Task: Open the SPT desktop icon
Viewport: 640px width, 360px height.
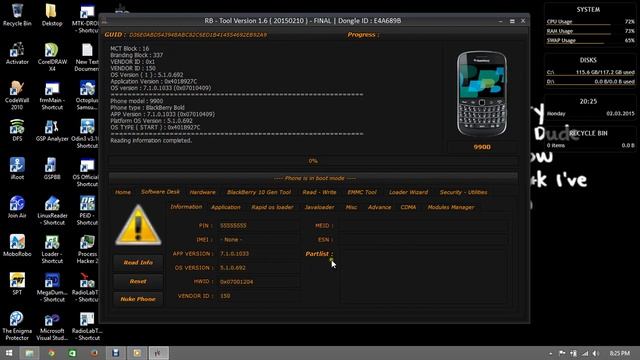Action: (x=17, y=284)
